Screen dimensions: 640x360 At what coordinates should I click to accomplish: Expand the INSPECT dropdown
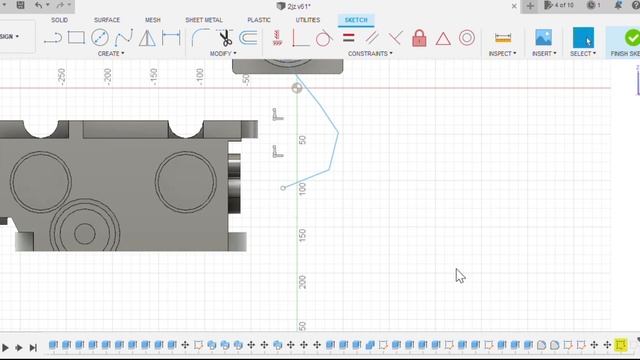[x=502, y=53]
